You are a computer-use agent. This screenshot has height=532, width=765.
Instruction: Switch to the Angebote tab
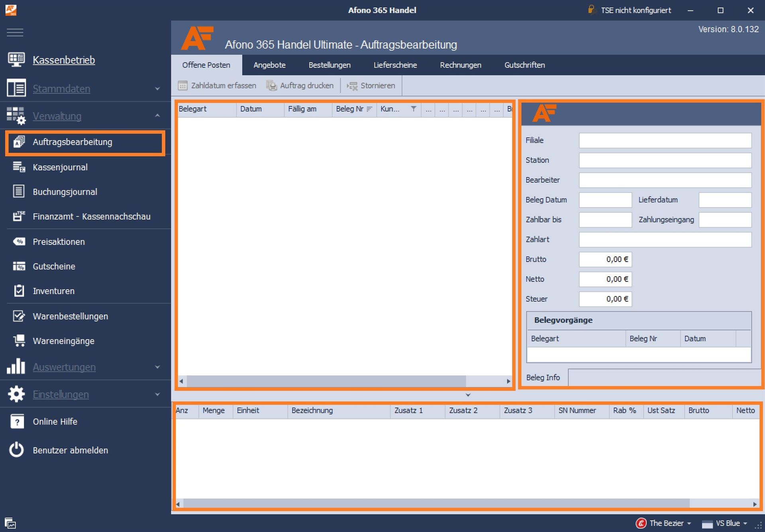(x=270, y=65)
